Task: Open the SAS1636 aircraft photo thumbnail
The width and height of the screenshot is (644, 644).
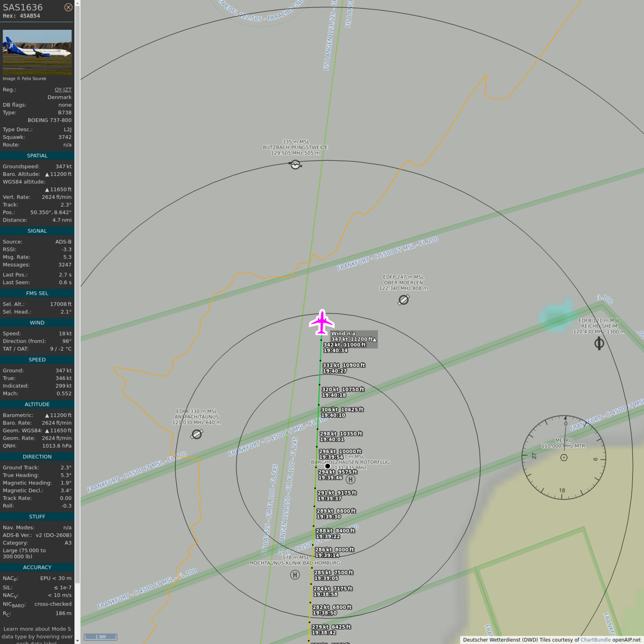Action: click(37, 52)
